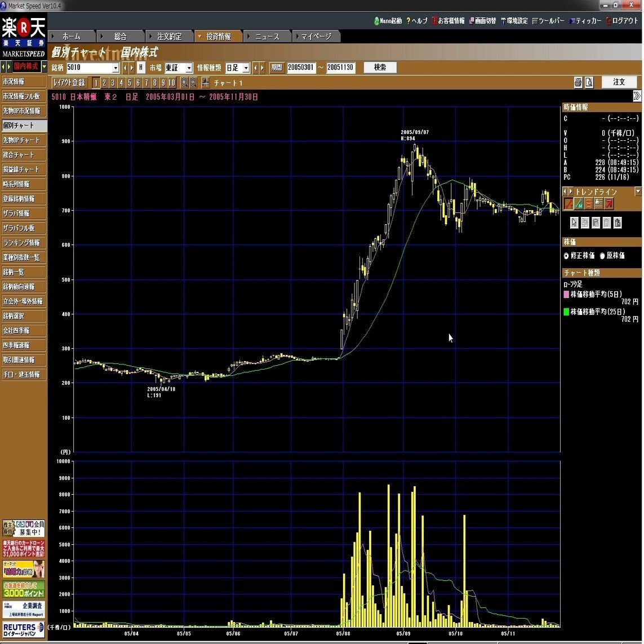644x644 pixels.
Task: Open 市況情報 in the sidebar
Action: coord(24,81)
